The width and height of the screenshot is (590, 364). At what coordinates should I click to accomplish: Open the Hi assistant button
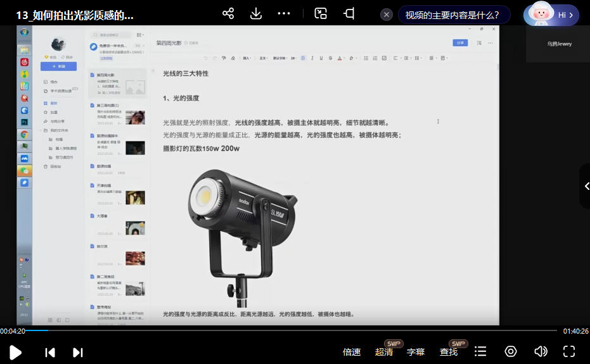click(551, 15)
